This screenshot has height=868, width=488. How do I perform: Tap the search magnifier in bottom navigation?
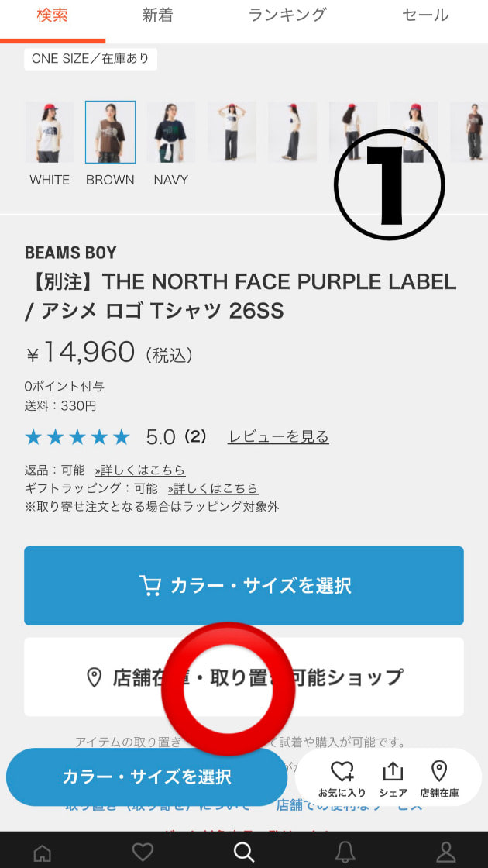point(244,852)
